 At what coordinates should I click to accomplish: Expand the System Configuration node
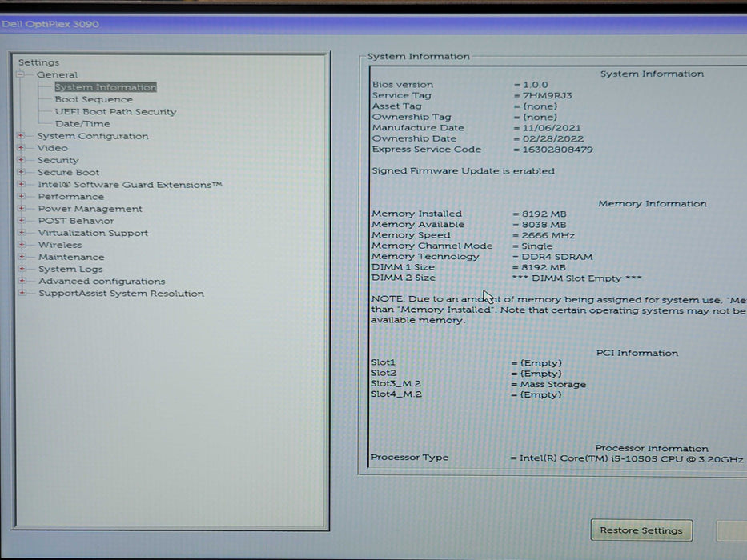point(21,136)
